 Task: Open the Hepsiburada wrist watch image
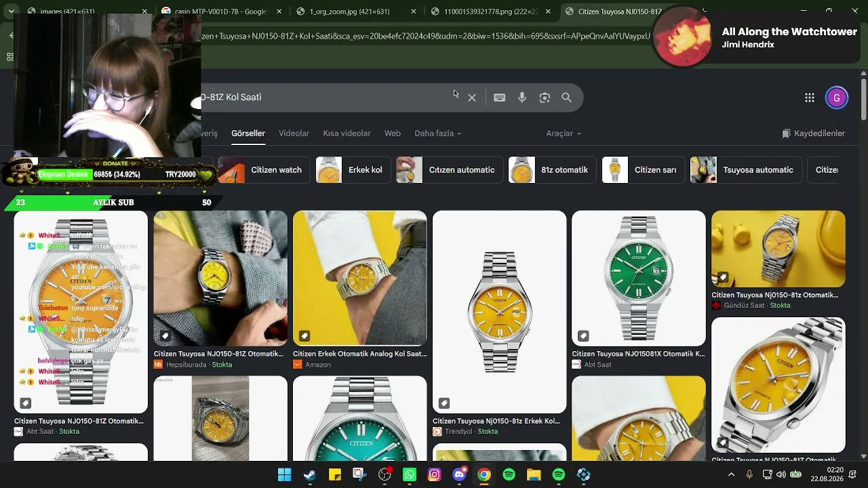point(220,278)
